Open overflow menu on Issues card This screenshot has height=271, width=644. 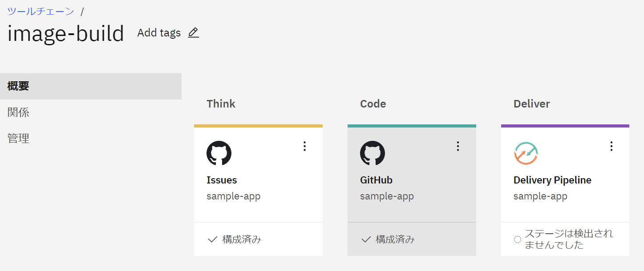304,146
